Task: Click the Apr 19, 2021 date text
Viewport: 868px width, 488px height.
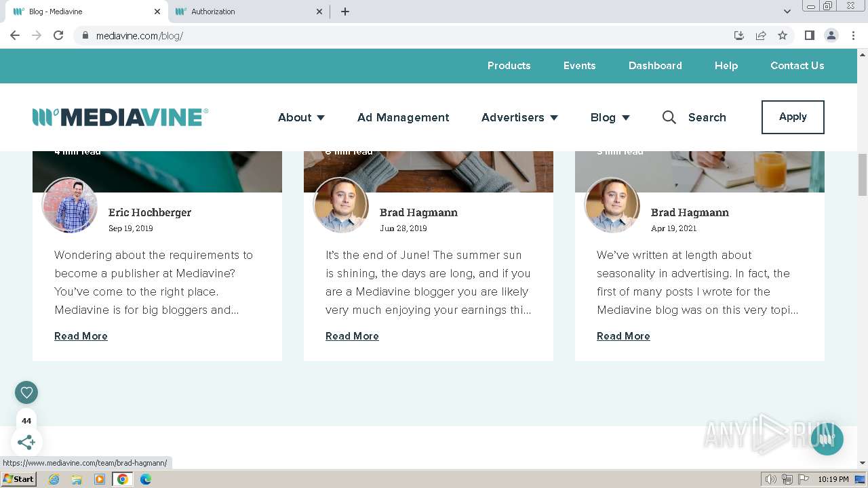Action: [674, 228]
